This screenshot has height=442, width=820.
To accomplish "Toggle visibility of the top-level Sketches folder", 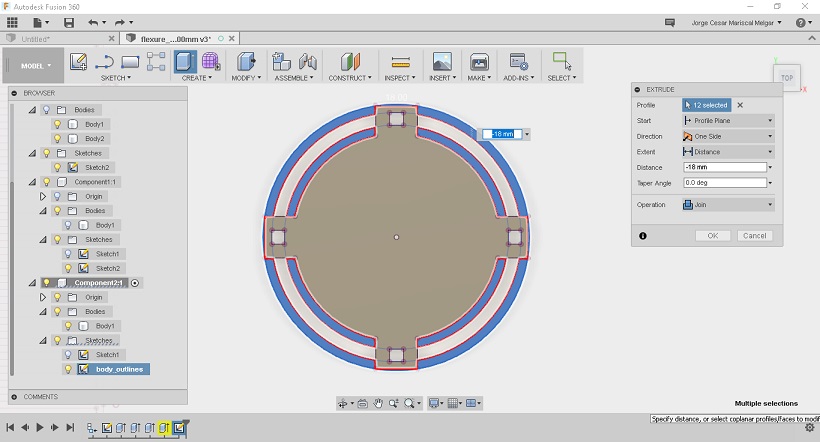I will pos(47,153).
